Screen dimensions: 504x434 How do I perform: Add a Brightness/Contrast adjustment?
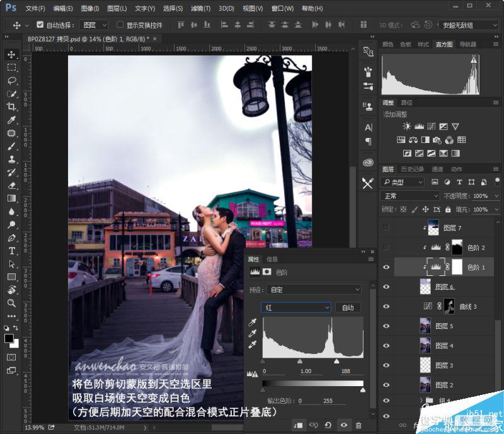tap(406, 127)
